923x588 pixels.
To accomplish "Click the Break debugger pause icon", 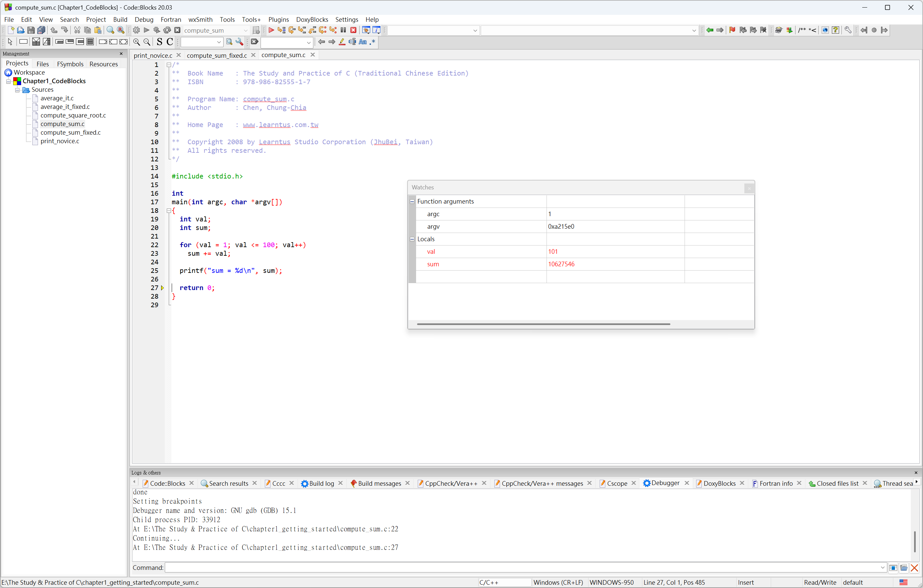I will [x=343, y=30].
